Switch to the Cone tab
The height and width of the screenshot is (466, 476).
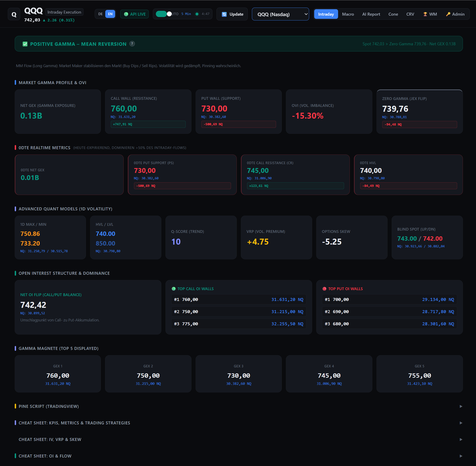coord(393,14)
